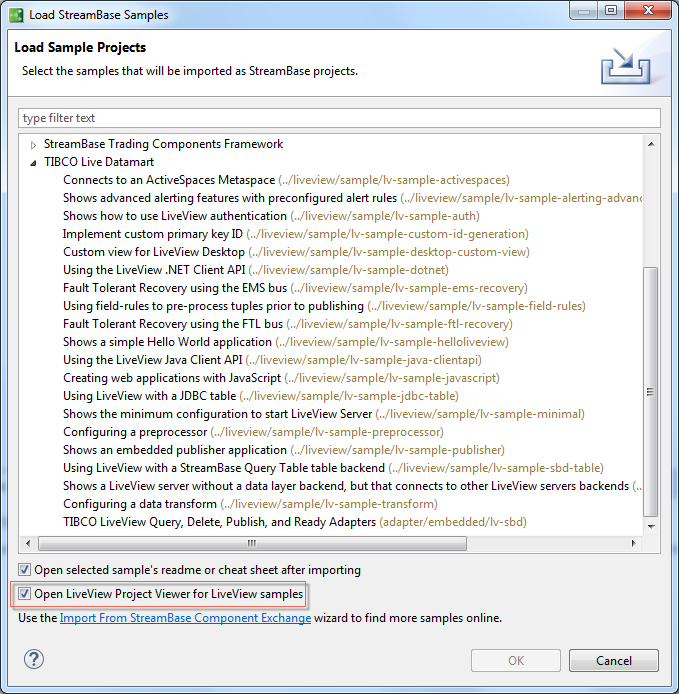Click the OK button

(x=516, y=660)
